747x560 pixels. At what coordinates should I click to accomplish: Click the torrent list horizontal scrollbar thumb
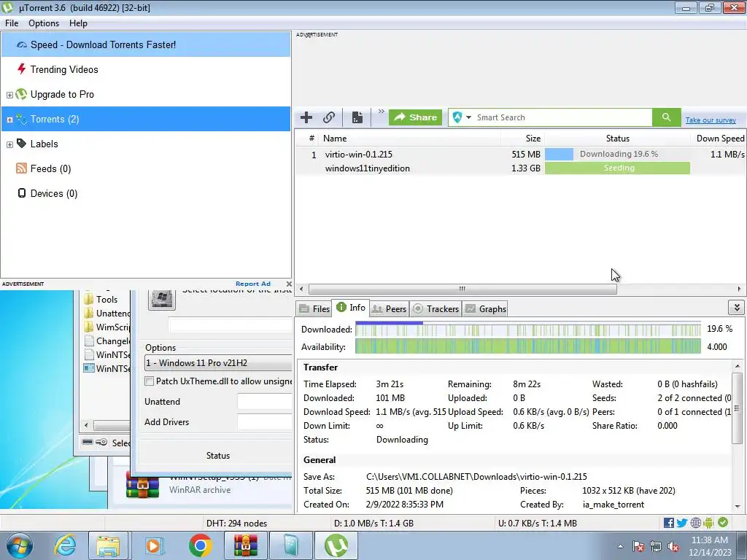point(462,289)
